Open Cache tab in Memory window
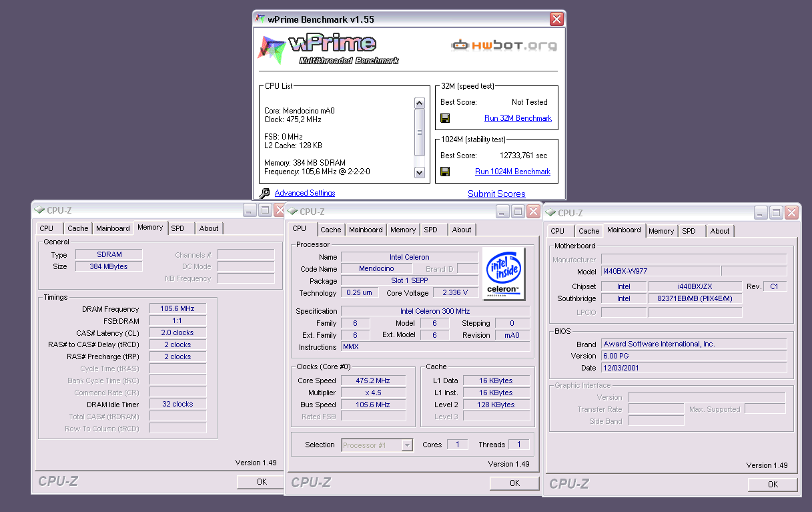Screen dimensions: 812x512 78,228
